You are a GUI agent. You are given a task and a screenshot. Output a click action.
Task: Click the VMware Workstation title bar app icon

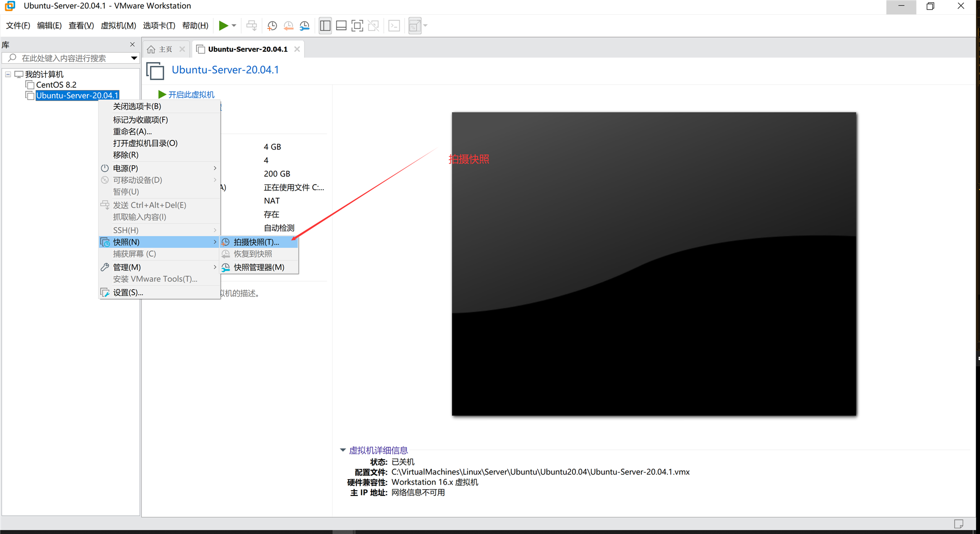click(10, 6)
